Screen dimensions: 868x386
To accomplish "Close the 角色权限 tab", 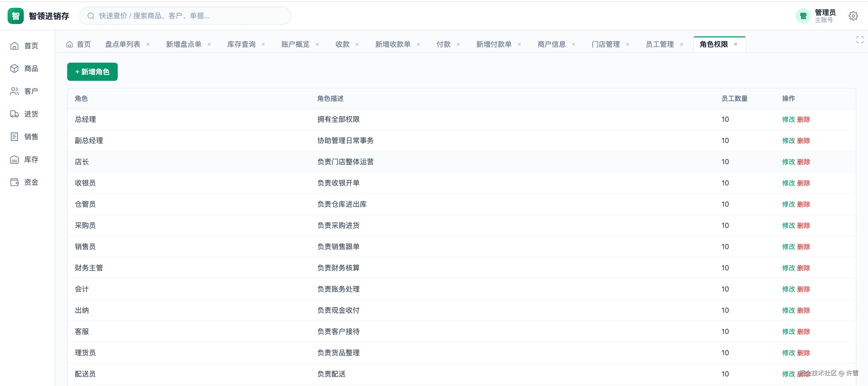I will [736, 44].
